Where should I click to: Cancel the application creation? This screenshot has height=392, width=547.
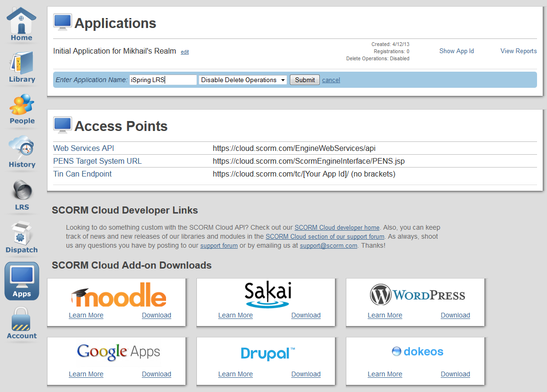(331, 80)
